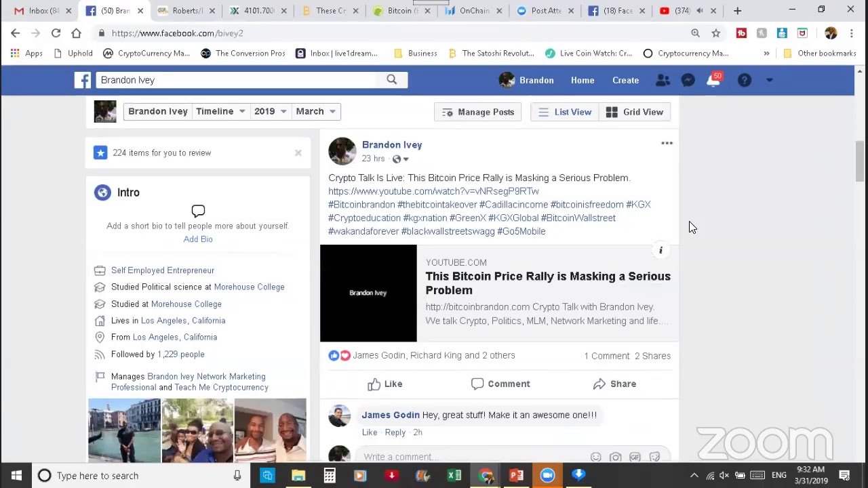Open the Facebook account dropdown arrow
This screenshot has height=488, width=868.
[x=769, y=80]
